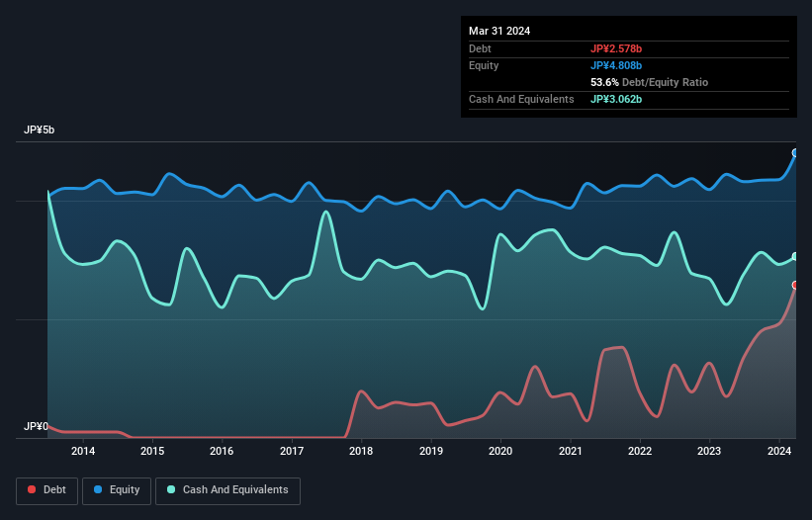The width and height of the screenshot is (812, 520).
Task: Click the JP¥4.808b equity value
Action: [x=616, y=65]
